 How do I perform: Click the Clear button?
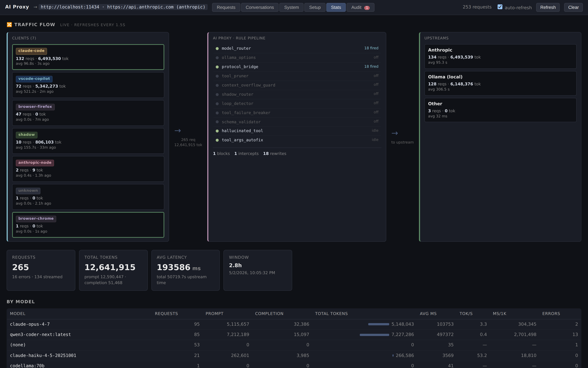(x=573, y=7)
